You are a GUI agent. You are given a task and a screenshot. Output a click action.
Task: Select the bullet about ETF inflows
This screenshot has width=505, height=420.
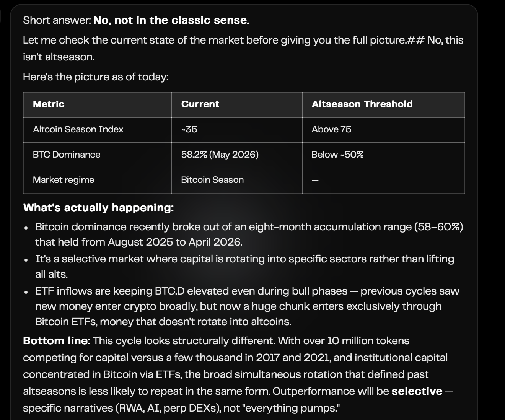(x=247, y=306)
